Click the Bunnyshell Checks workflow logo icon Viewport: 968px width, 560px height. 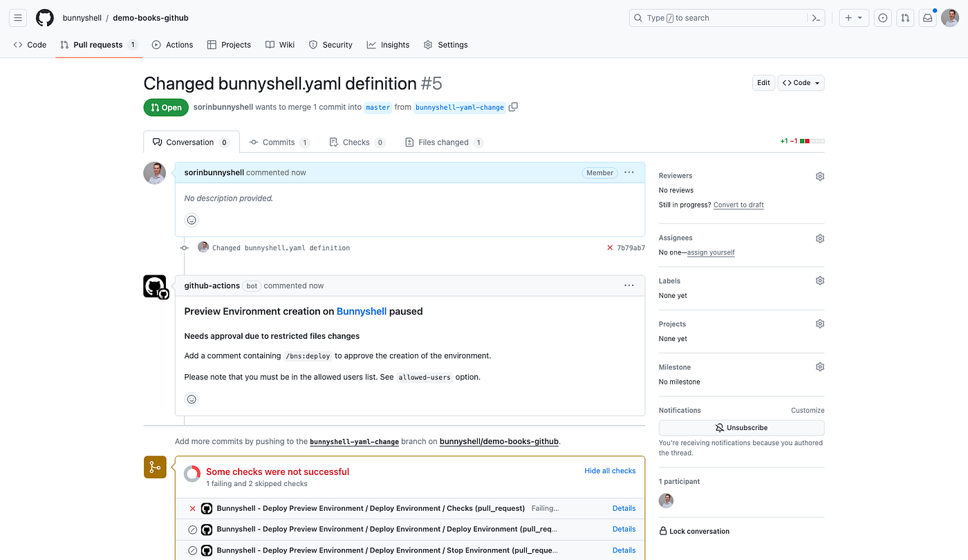207,509
